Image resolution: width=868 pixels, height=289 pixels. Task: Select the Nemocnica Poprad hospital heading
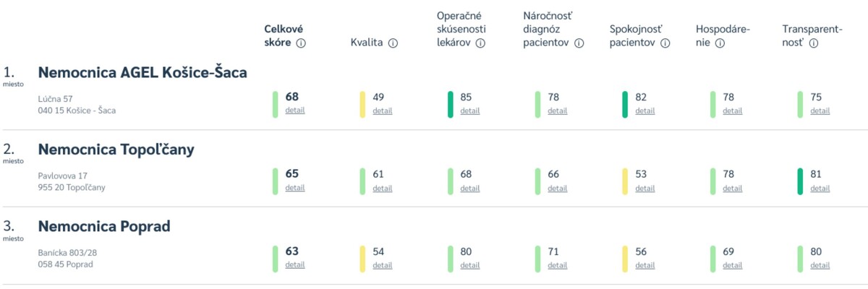104,227
